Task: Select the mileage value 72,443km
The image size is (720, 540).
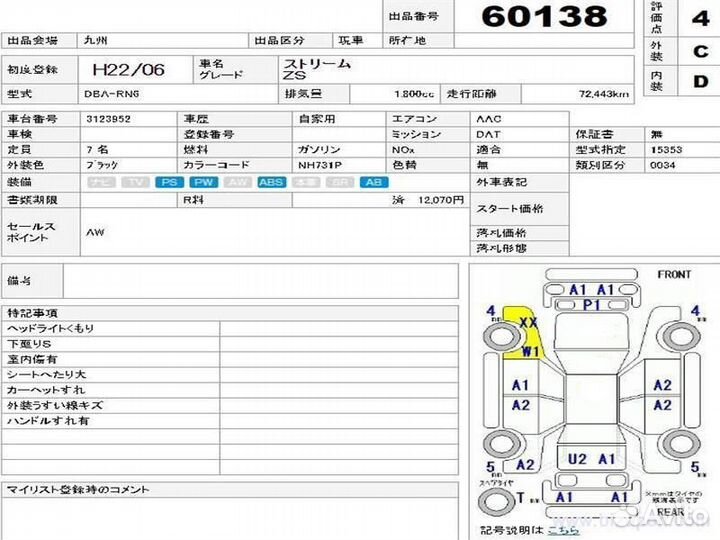Action: coord(603,94)
